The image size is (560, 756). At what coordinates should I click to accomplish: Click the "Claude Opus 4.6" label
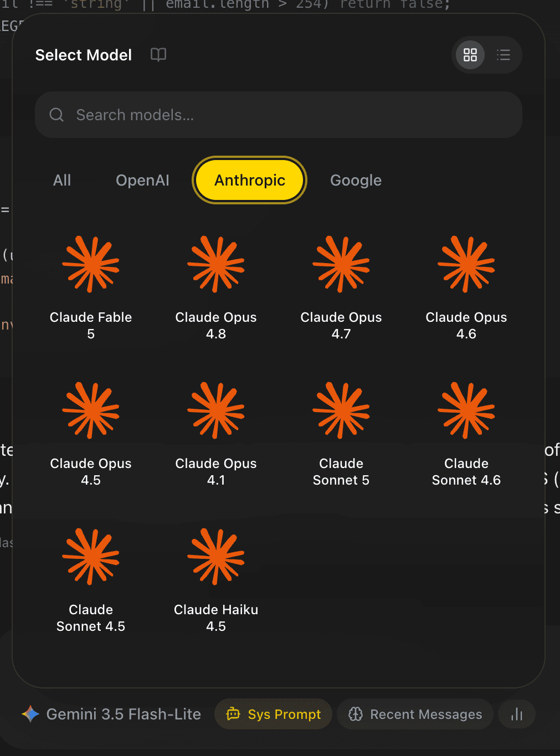click(x=466, y=326)
